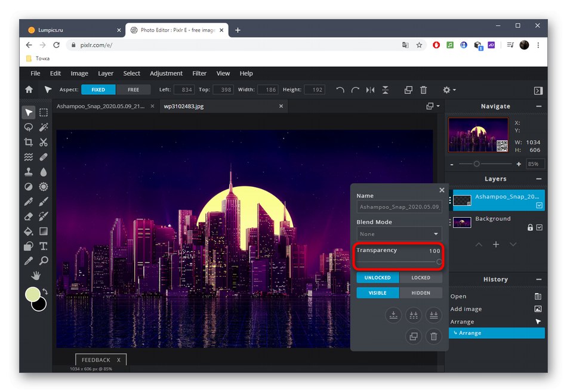567x392 pixels.
Task: Set layer to VISIBLE
Action: [x=378, y=293]
